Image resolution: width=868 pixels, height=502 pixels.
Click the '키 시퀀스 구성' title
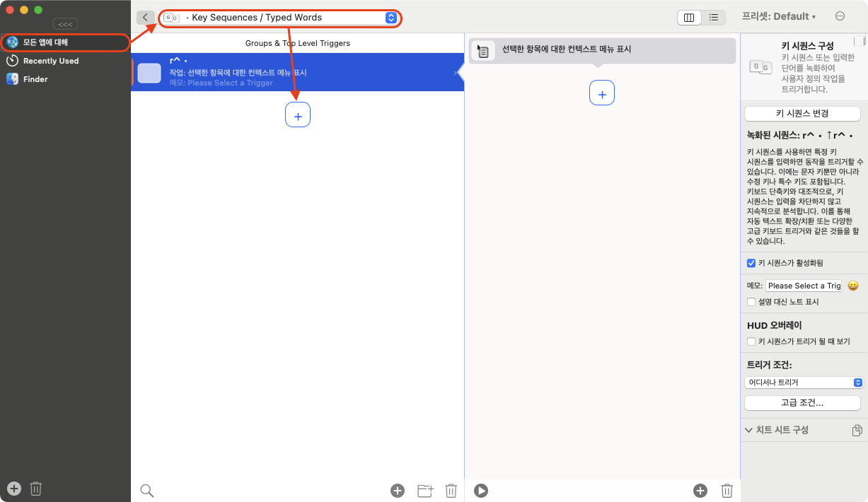[808, 45]
